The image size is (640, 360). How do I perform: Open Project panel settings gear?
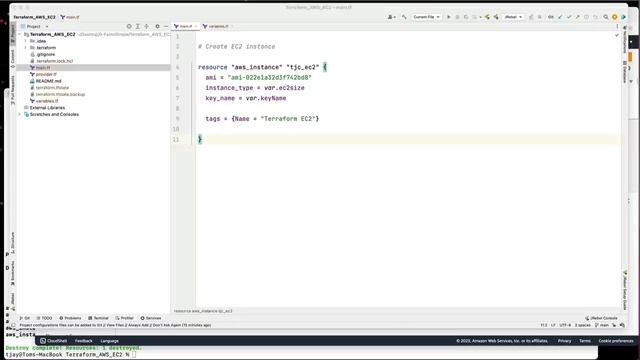coord(157,26)
